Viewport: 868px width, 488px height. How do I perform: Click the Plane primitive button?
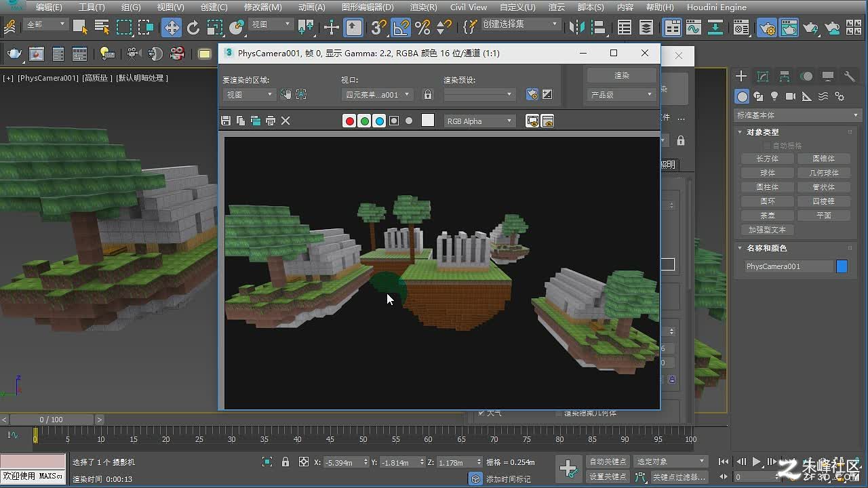tap(824, 216)
